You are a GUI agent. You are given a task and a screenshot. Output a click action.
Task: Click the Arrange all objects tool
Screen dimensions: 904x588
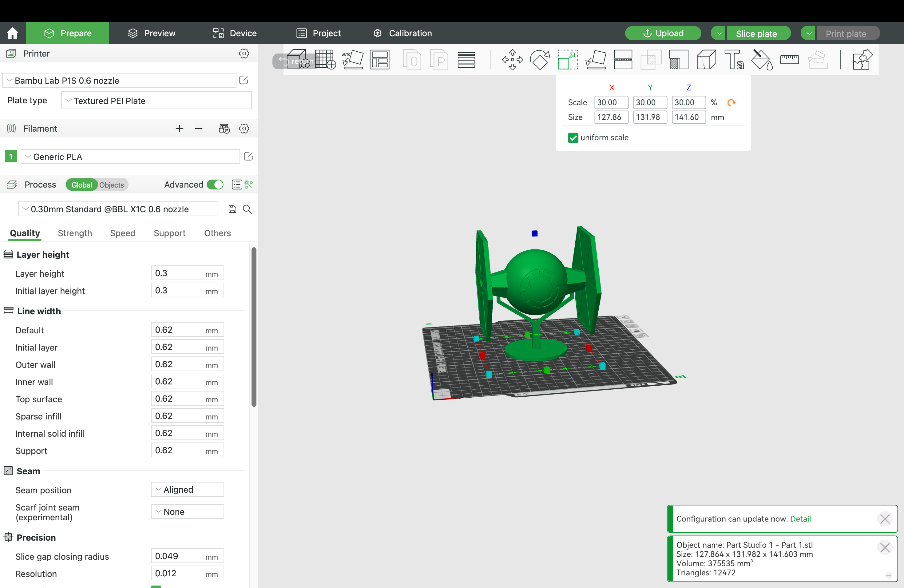pyautogui.click(x=380, y=60)
